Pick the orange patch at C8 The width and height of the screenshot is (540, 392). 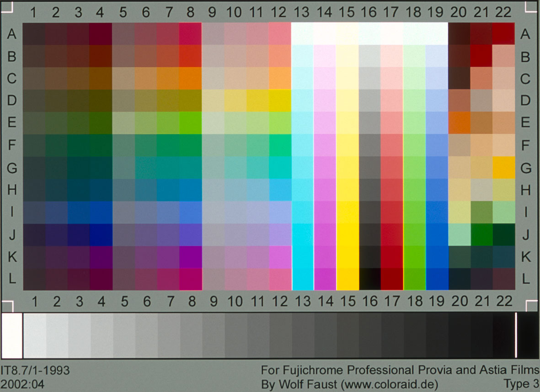tap(191, 79)
